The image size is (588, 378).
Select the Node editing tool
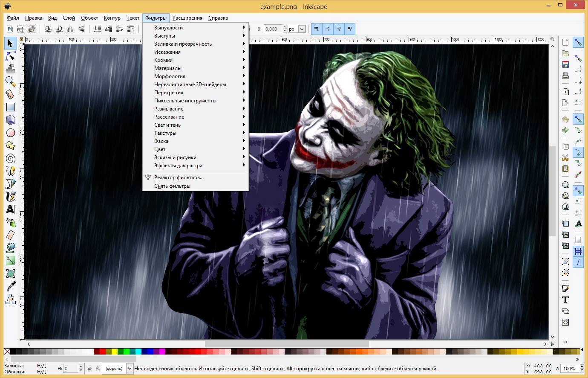pos(10,56)
